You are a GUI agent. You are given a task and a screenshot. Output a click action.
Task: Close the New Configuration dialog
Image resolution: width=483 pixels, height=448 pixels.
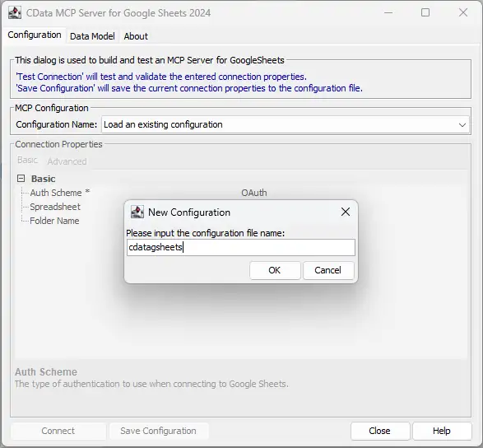coord(346,212)
